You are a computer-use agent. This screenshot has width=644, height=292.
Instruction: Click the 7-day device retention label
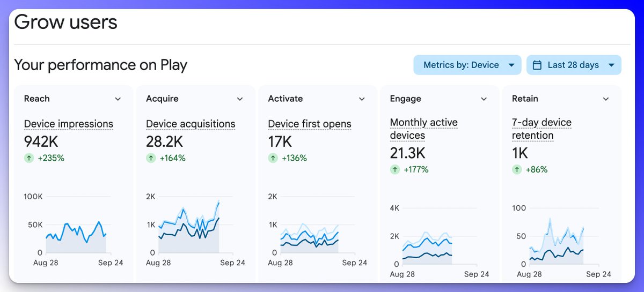[541, 129]
